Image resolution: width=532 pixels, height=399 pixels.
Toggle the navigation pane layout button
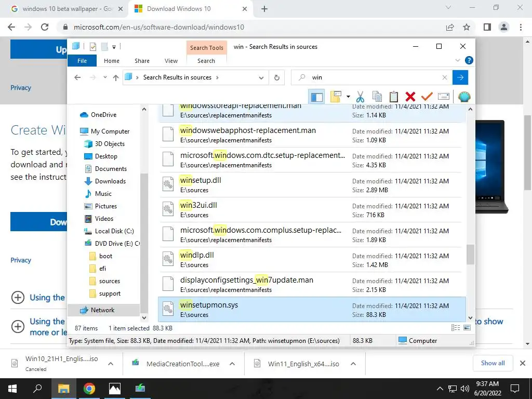[316, 97]
